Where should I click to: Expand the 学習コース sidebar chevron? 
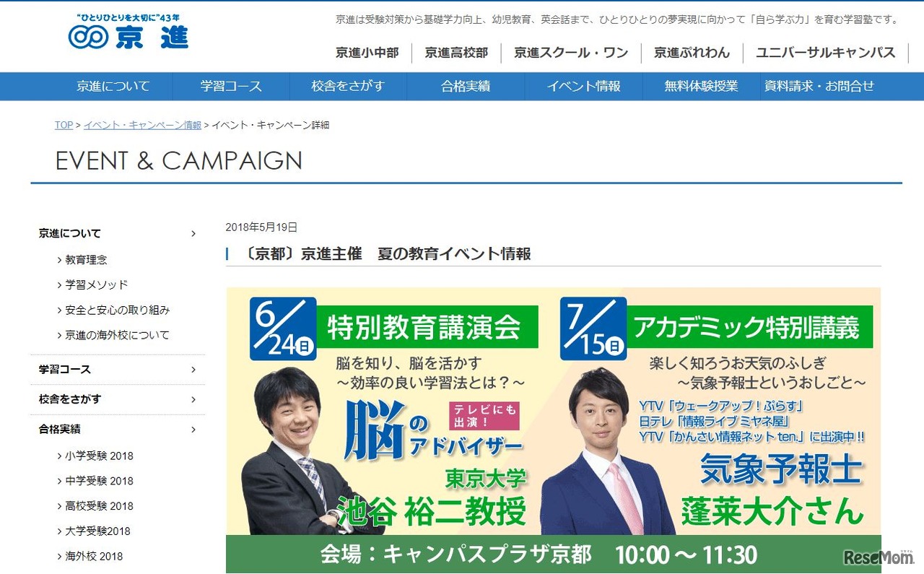193,370
